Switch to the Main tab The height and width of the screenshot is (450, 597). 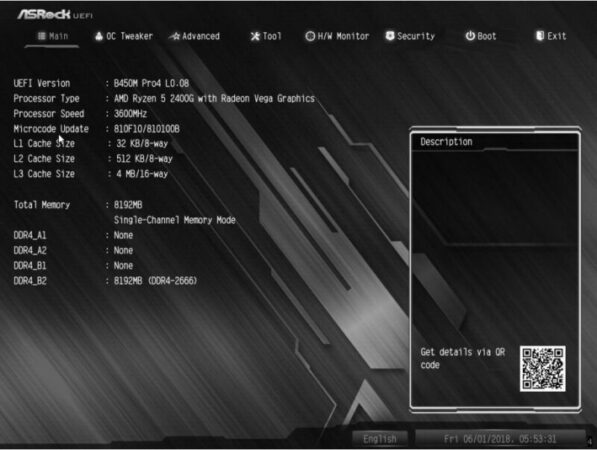[53, 37]
